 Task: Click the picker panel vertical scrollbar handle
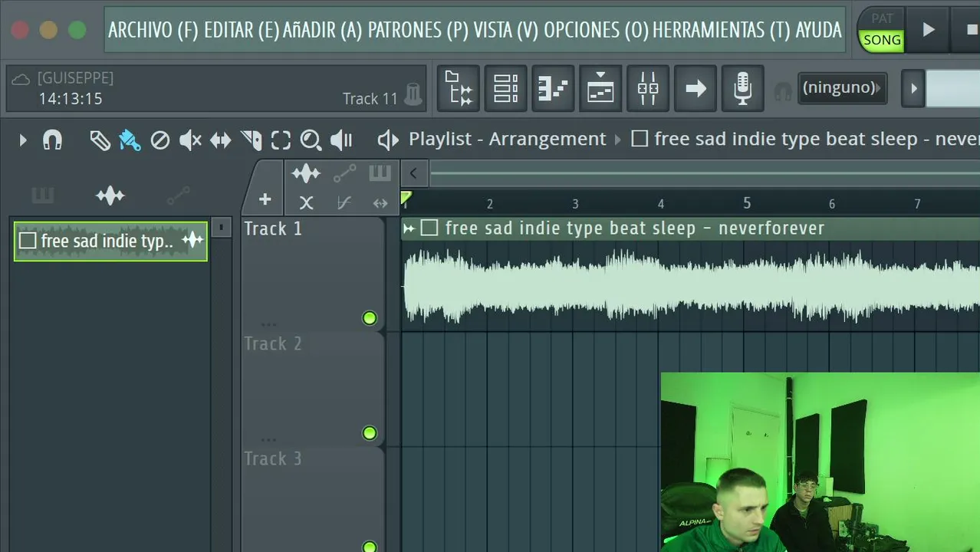point(221,228)
